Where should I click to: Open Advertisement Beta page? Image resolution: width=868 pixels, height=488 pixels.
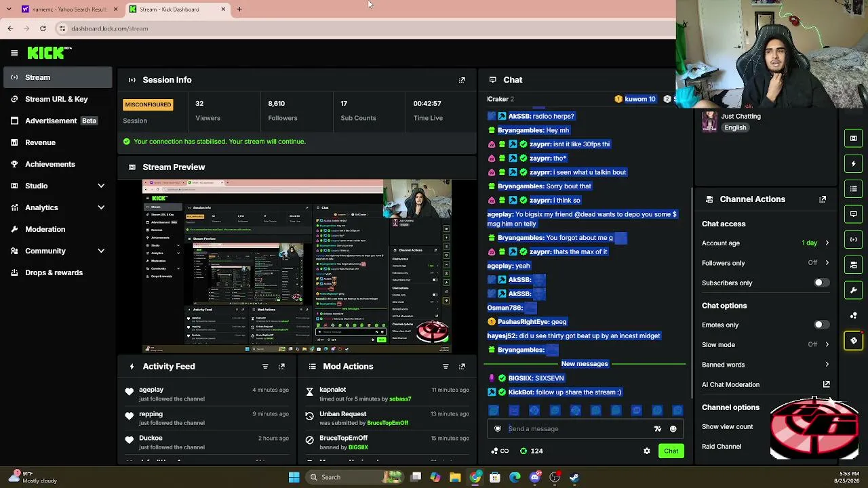click(58, 121)
